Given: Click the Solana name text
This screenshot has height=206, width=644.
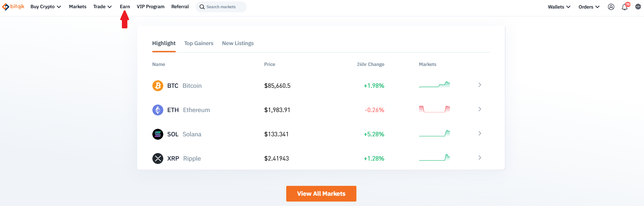Looking at the screenshot, I should point(192,134).
